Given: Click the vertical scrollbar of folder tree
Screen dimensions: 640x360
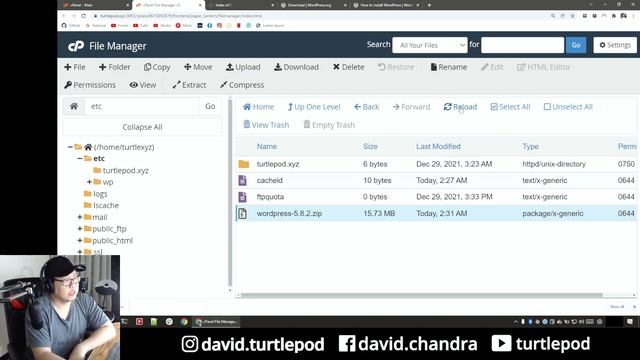Looking at the screenshot, I should tap(230, 192).
